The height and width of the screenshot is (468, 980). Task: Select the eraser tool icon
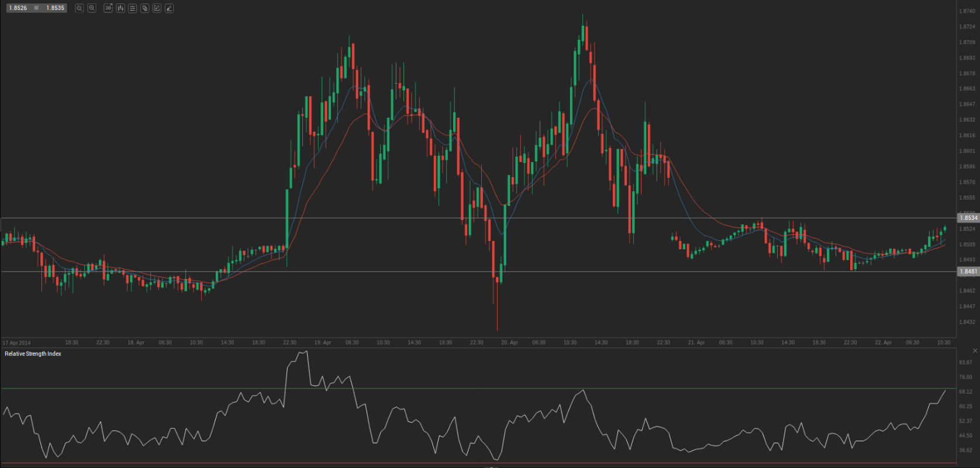click(x=169, y=8)
